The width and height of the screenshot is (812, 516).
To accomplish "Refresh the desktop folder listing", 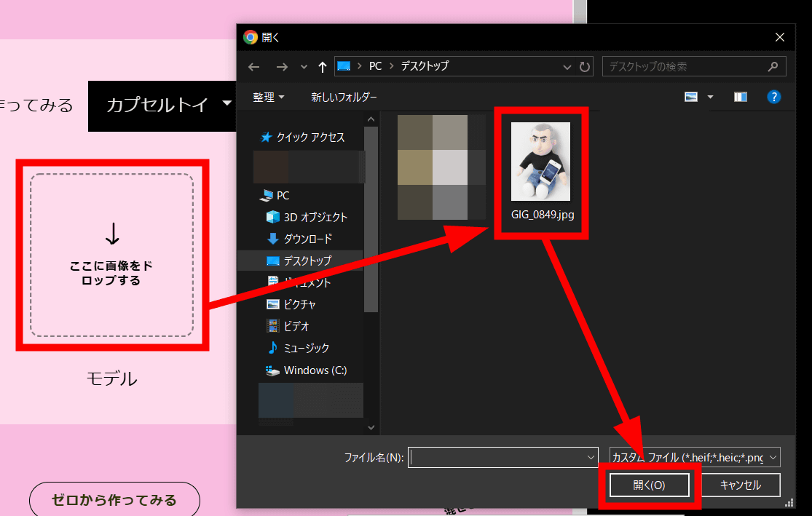I will click(x=585, y=67).
